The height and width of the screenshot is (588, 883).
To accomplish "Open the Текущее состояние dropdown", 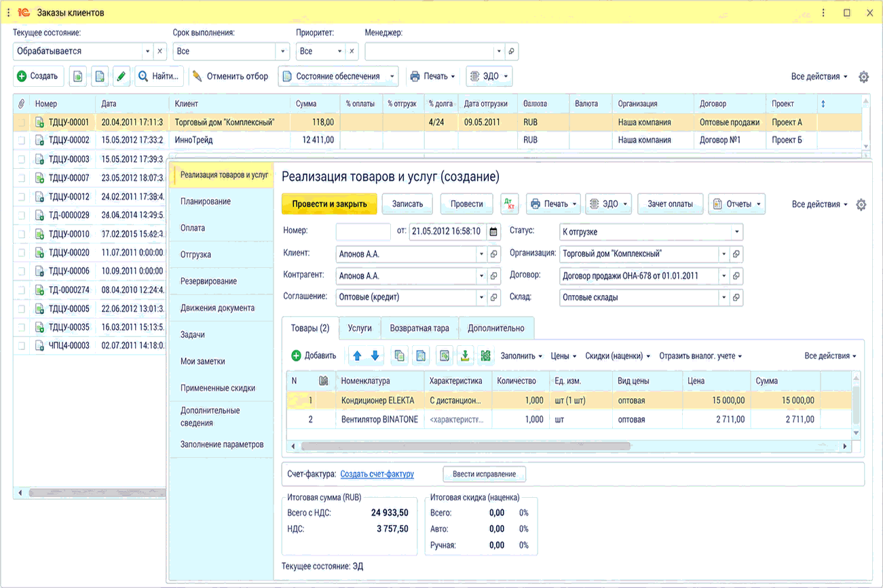I will pos(147,52).
